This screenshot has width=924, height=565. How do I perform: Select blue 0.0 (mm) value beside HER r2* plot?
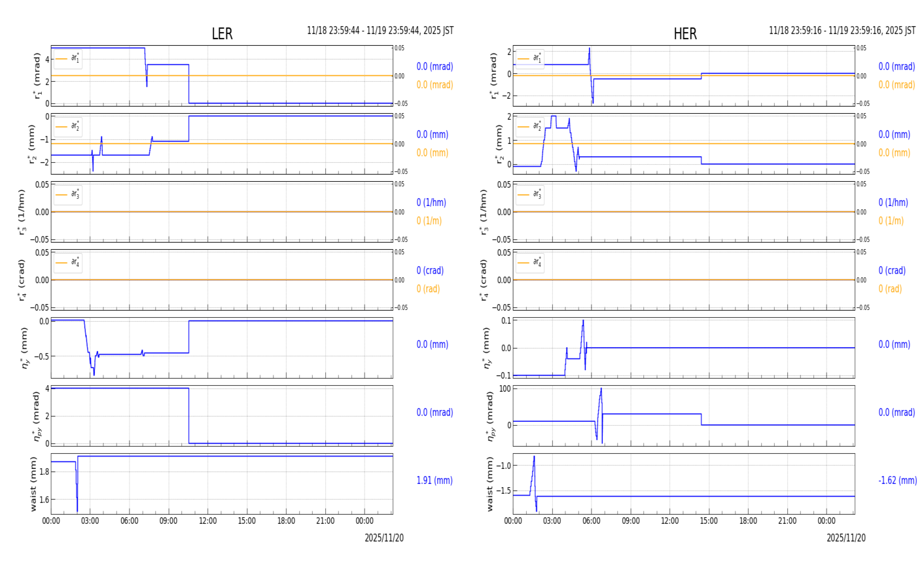point(895,135)
